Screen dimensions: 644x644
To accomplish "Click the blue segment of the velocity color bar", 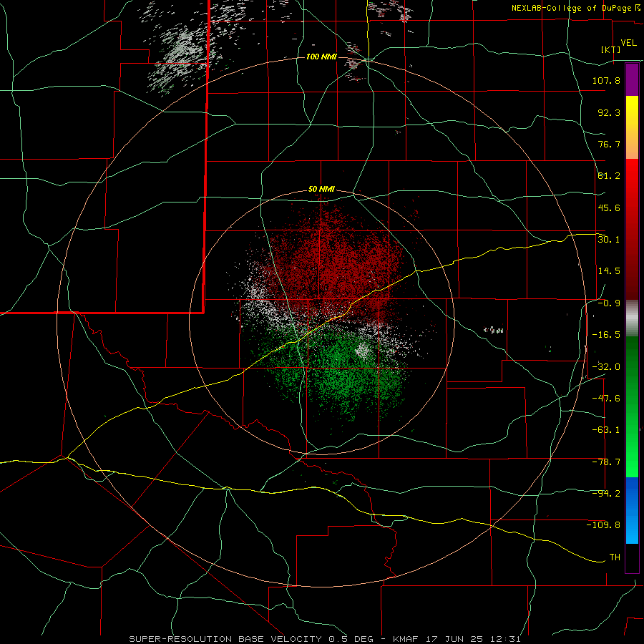I will tap(632, 510).
